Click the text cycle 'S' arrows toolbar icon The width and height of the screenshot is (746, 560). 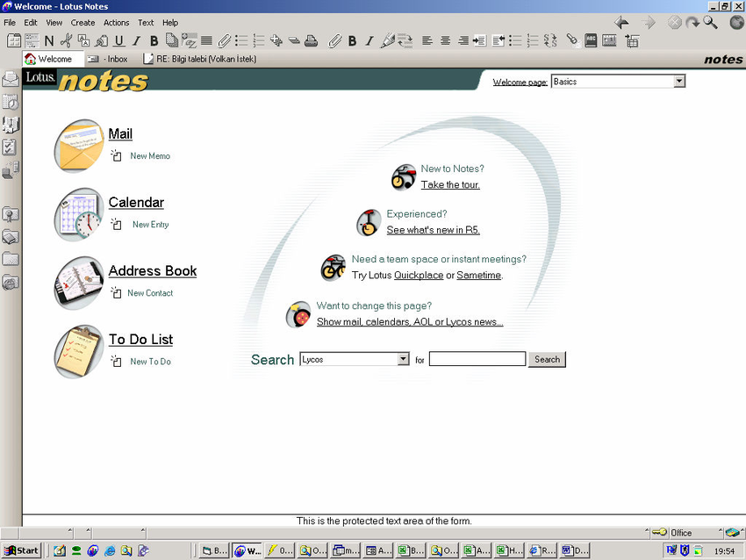click(x=550, y=41)
